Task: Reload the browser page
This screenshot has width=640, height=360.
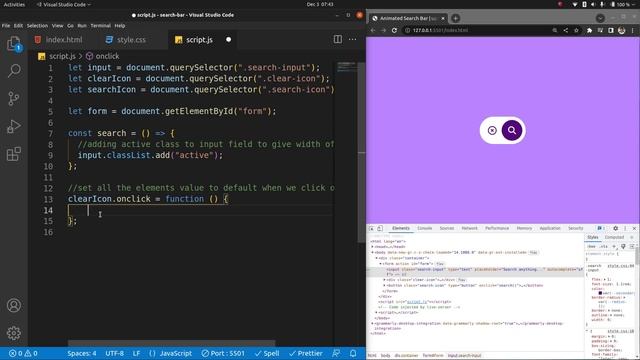Action: coord(394,30)
